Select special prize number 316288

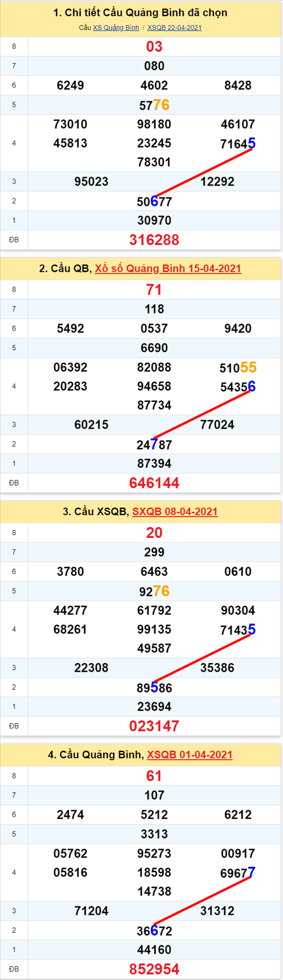(154, 240)
